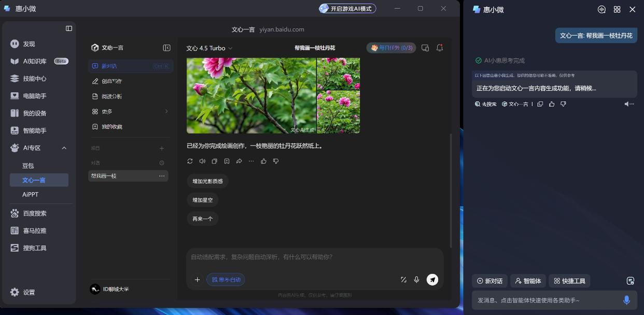This screenshot has width=644, height=315.
Task: Click the bookmark save icon under the reply
Action: click(x=227, y=161)
